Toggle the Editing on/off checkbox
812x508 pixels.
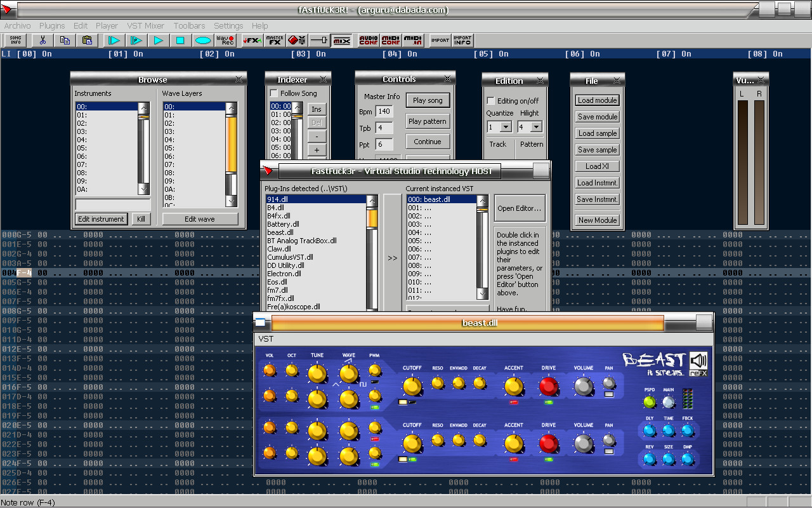pos(490,101)
